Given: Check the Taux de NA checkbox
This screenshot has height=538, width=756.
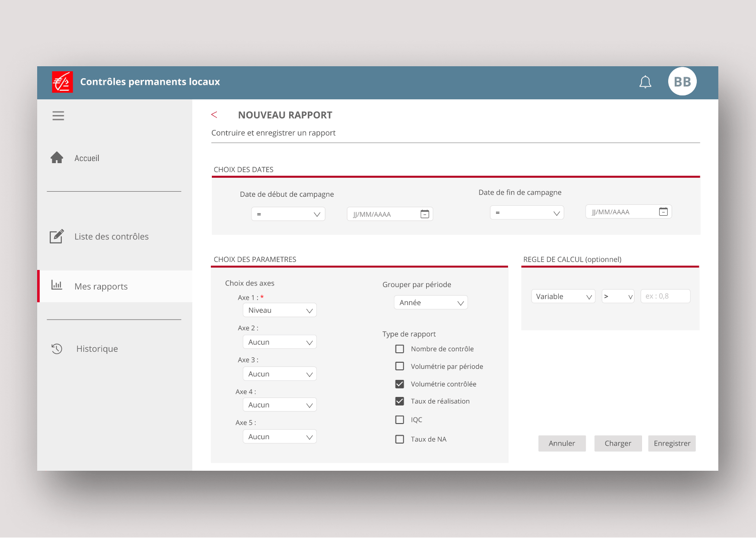Looking at the screenshot, I should tap(400, 439).
